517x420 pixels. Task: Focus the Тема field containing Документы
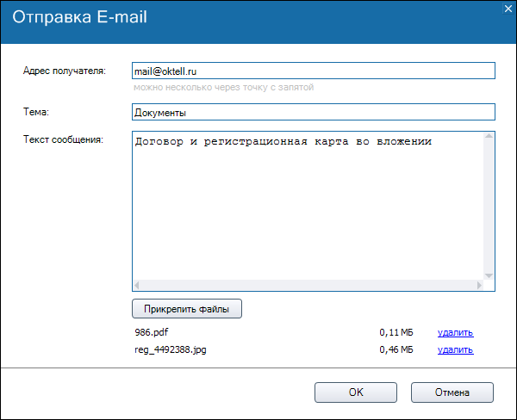tap(313, 112)
